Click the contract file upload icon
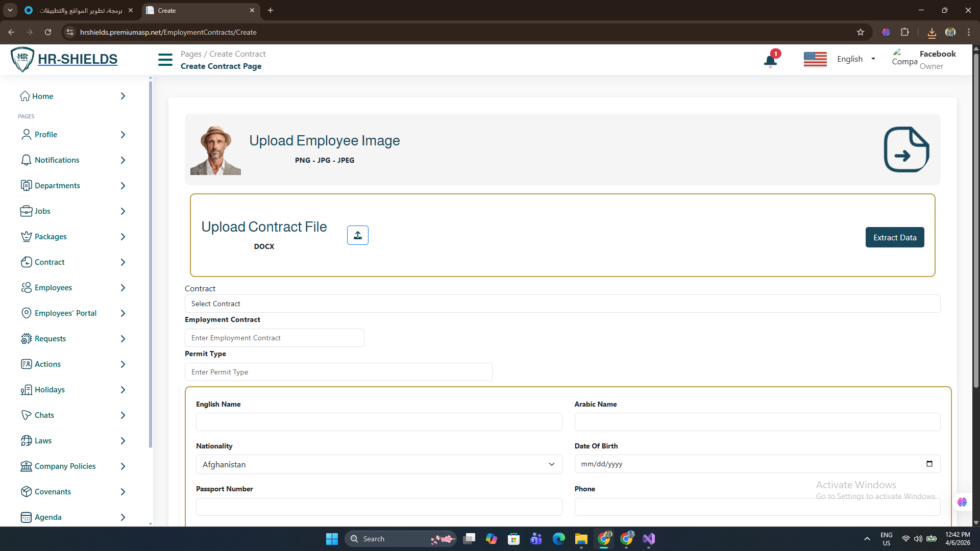 pos(357,235)
